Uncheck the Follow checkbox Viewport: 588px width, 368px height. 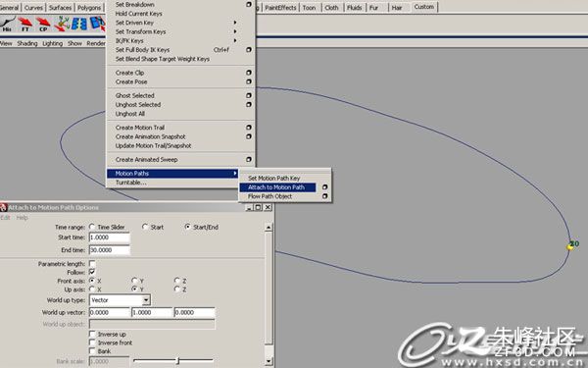(x=92, y=272)
